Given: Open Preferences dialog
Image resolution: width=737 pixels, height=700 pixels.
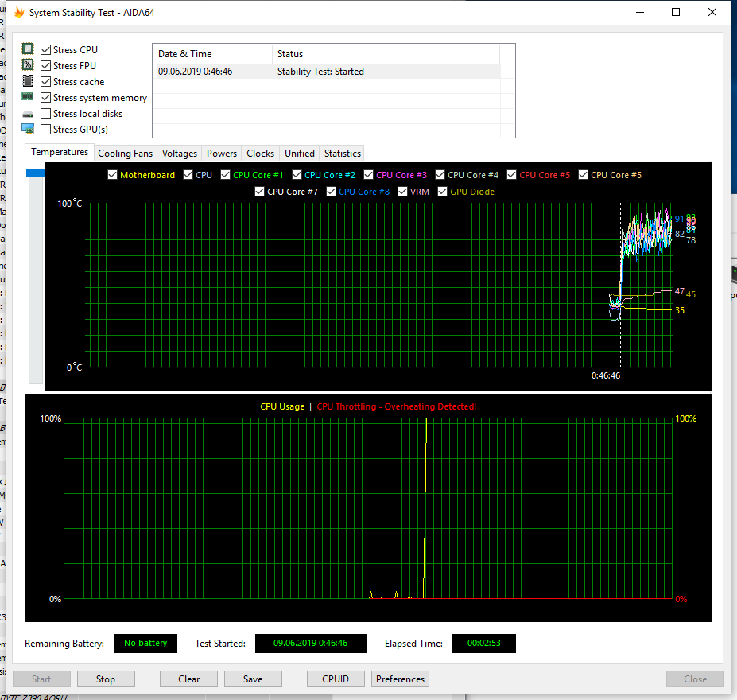Looking at the screenshot, I should (x=400, y=679).
